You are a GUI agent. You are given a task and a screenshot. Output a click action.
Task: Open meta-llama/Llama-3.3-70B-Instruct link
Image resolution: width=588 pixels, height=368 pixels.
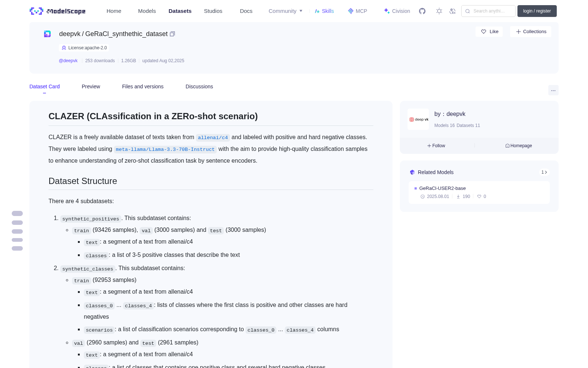pyautogui.click(x=165, y=149)
